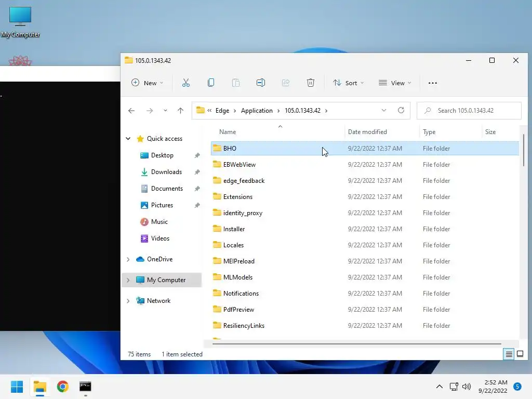Click the 105.0.1343.42 breadcrumb segment
The image size is (532, 399).
click(302, 111)
